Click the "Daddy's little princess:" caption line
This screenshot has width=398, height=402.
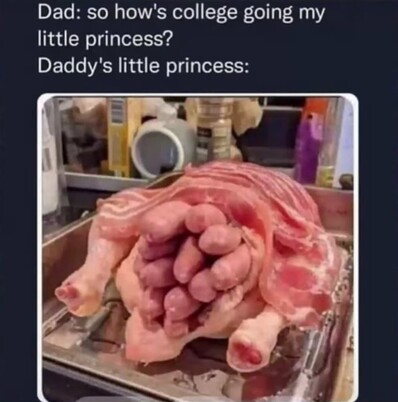143,66
